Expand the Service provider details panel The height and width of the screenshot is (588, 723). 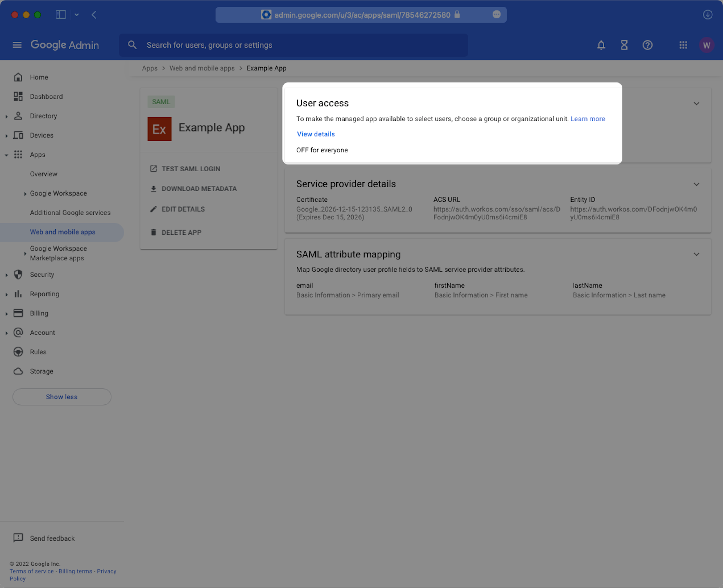tap(696, 184)
